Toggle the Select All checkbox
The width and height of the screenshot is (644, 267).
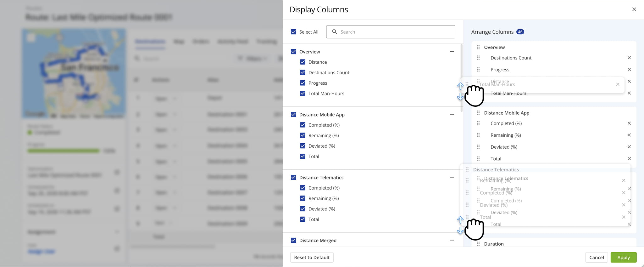tap(293, 32)
